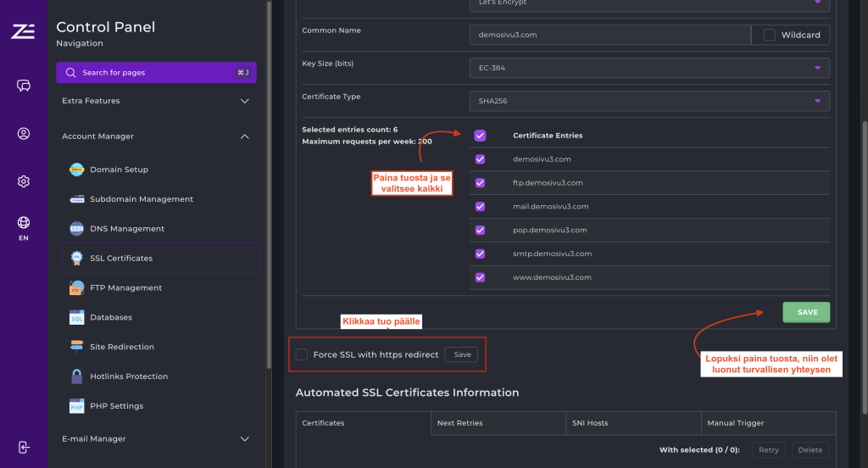
Task: Open PHP Settings menu item
Action: point(116,406)
